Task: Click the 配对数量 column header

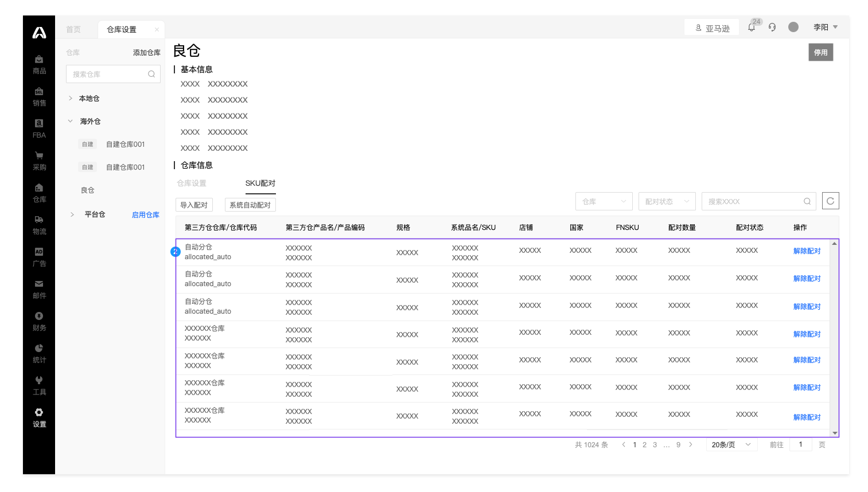Action: pyautogui.click(x=682, y=227)
